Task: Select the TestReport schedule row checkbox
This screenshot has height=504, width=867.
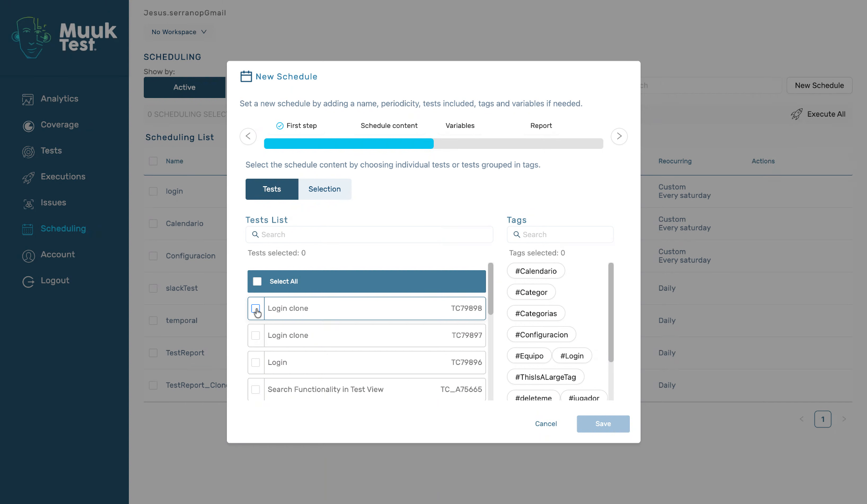Action: [153, 353]
